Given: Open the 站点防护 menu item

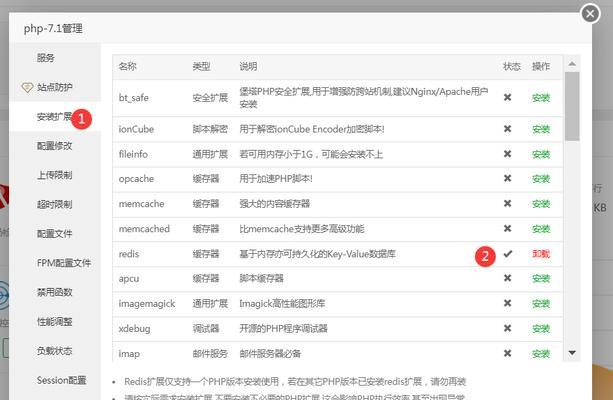Looking at the screenshot, I should pos(55,87).
